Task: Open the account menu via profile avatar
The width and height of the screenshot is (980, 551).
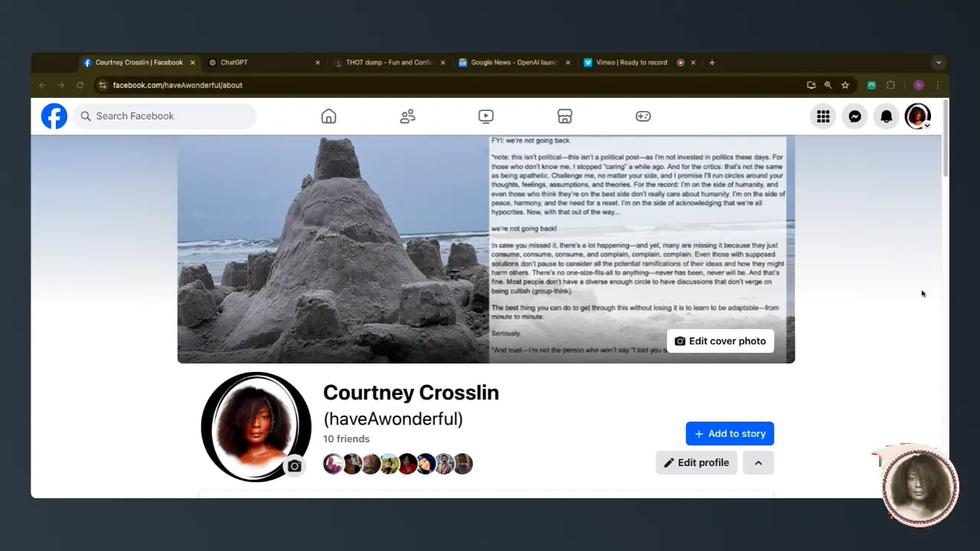Action: click(917, 116)
